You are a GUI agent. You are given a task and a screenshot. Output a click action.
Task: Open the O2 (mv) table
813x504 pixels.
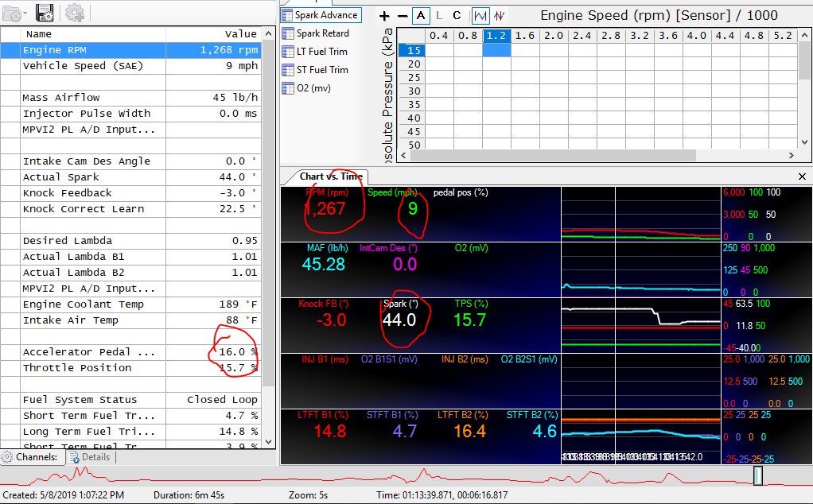click(306, 88)
